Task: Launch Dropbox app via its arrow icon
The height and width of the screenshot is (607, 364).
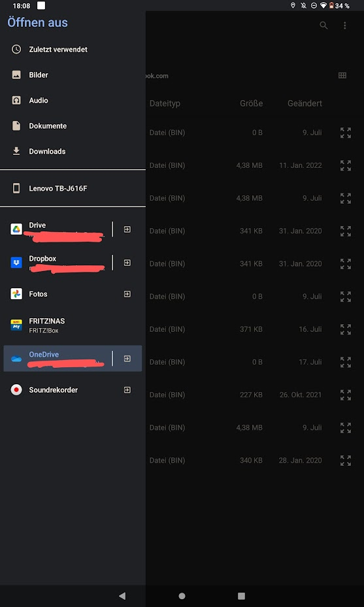Action: tap(127, 263)
